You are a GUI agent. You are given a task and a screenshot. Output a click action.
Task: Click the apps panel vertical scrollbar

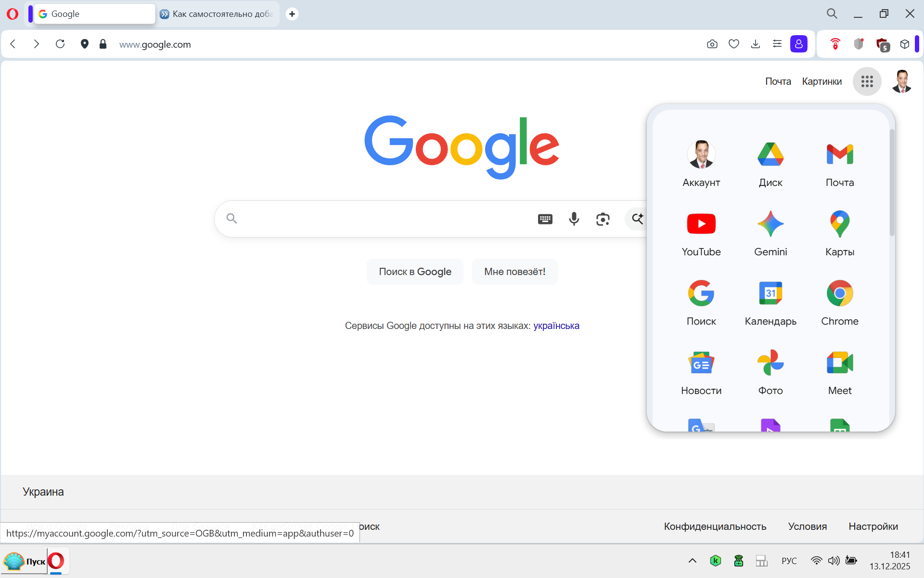[892, 183]
